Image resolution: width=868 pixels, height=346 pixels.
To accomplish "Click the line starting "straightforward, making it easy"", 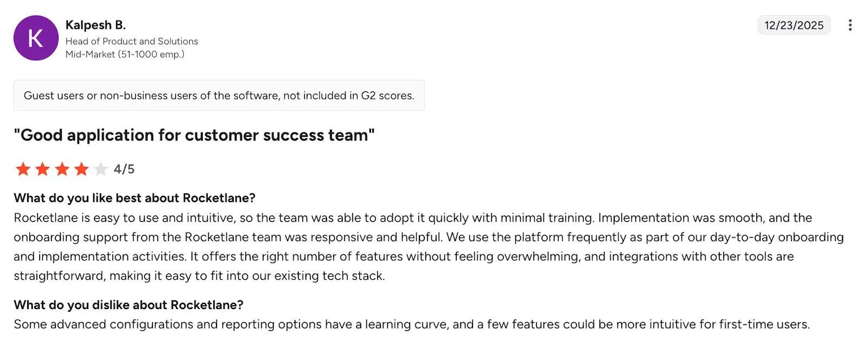I will [x=199, y=276].
